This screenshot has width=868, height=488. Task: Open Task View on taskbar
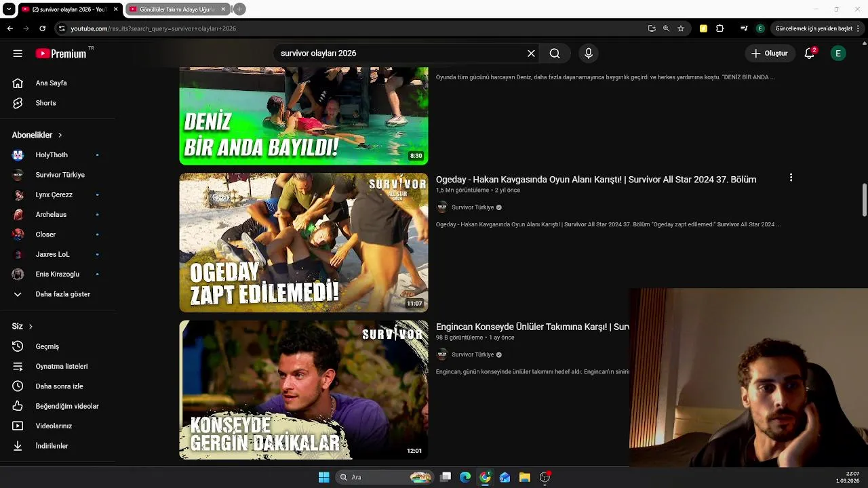446,477
